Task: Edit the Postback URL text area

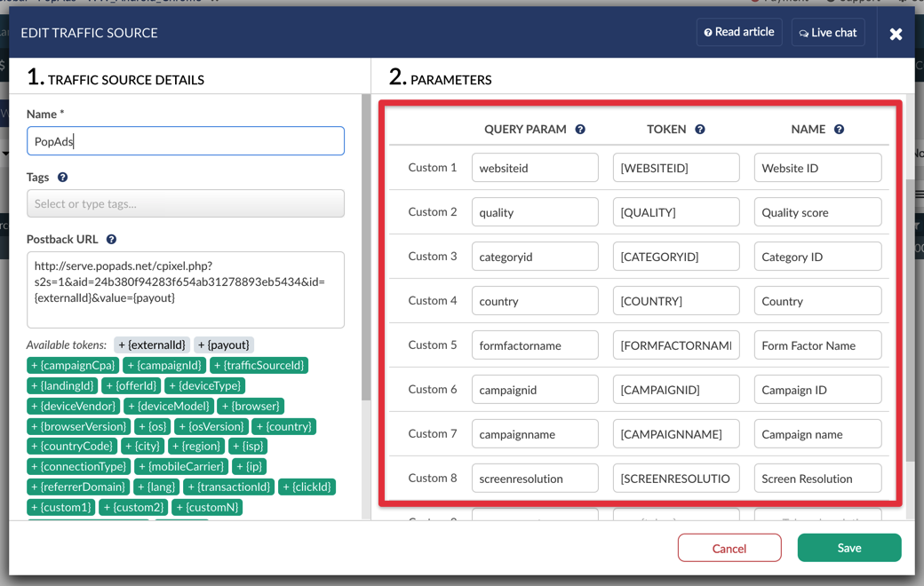Action: (186, 289)
